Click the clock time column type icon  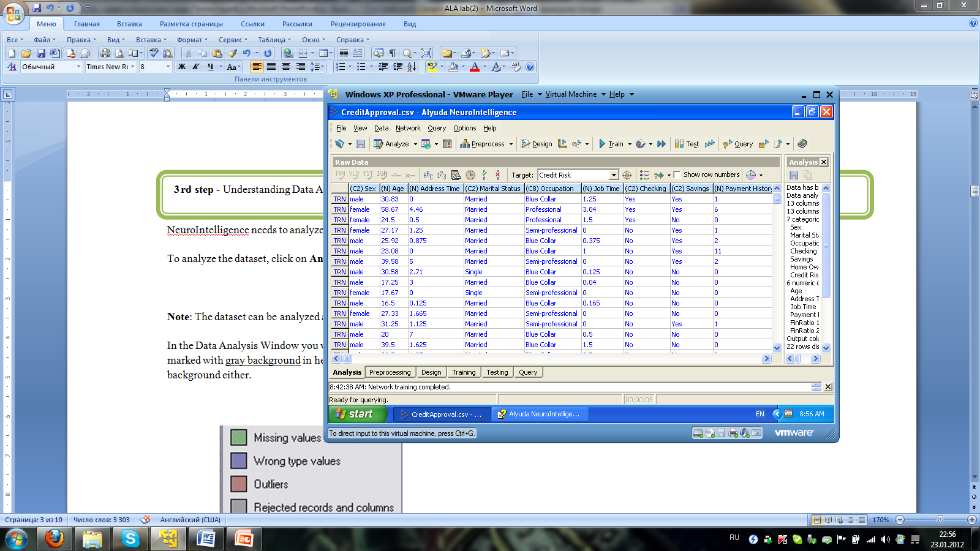pos(470,175)
